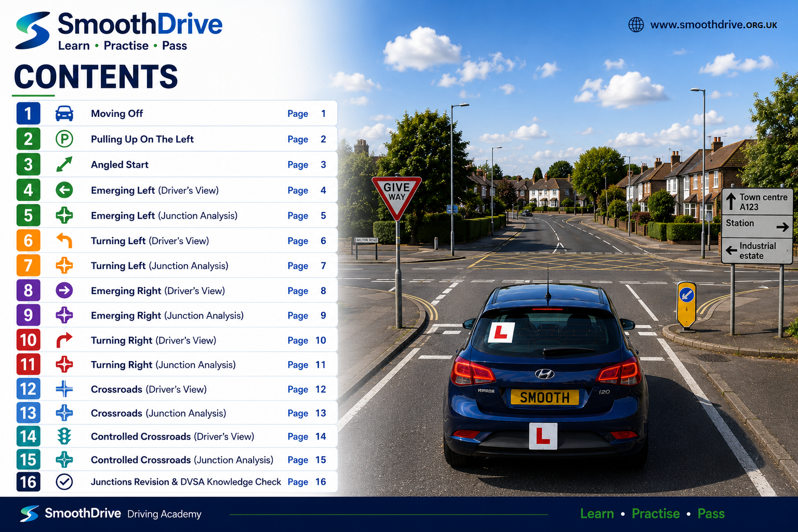The width and height of the screenshot is (798, 532).
Task: Open Emerging Right (Junction Analysis) entry
Action: click(177, 315)
